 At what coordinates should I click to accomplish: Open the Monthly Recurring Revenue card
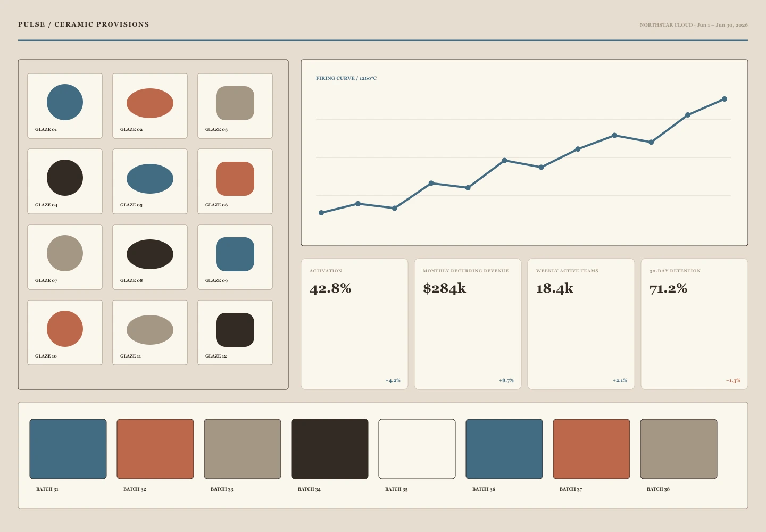[x=468, y=324]
